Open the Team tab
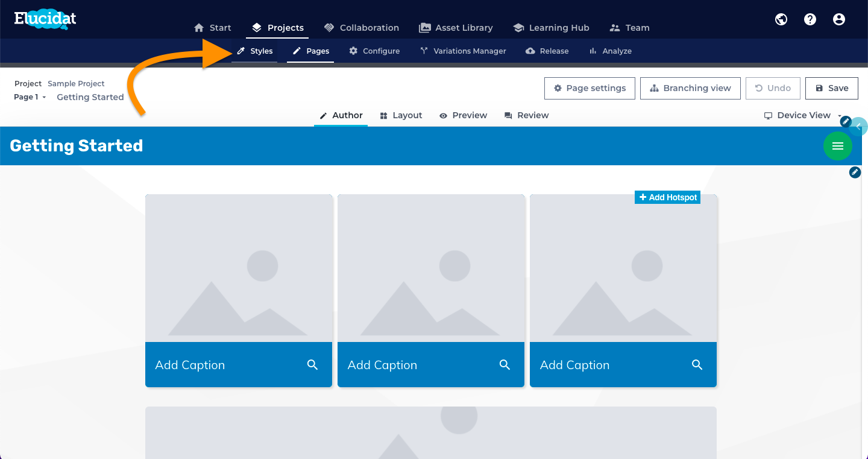Image resolution: width=868 pixels, height=459 pixels. point(629,28)
